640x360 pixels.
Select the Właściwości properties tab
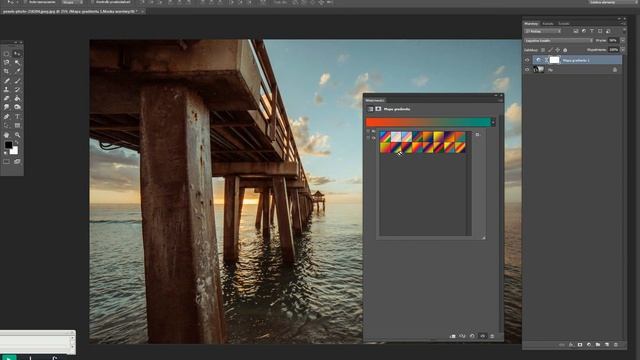(374, 100)
